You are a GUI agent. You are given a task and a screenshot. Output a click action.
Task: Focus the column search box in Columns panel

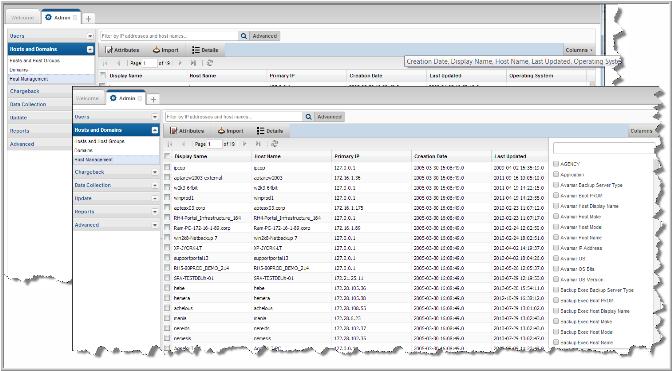604,148
